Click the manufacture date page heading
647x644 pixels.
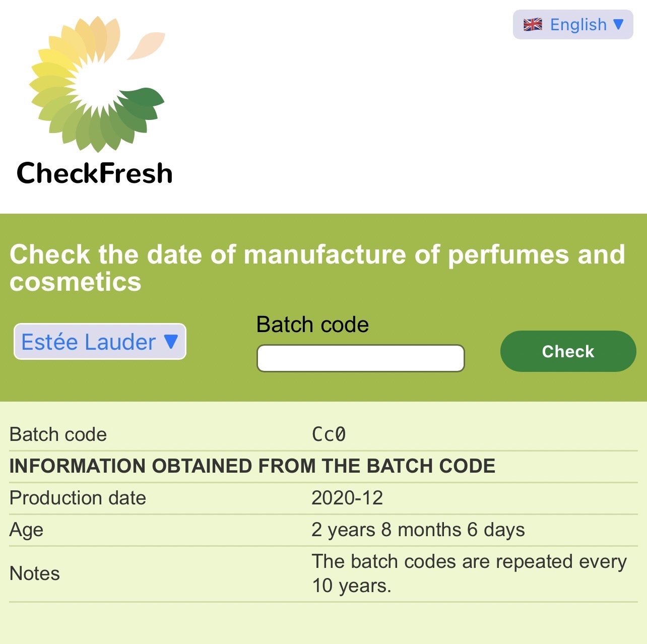317,268
